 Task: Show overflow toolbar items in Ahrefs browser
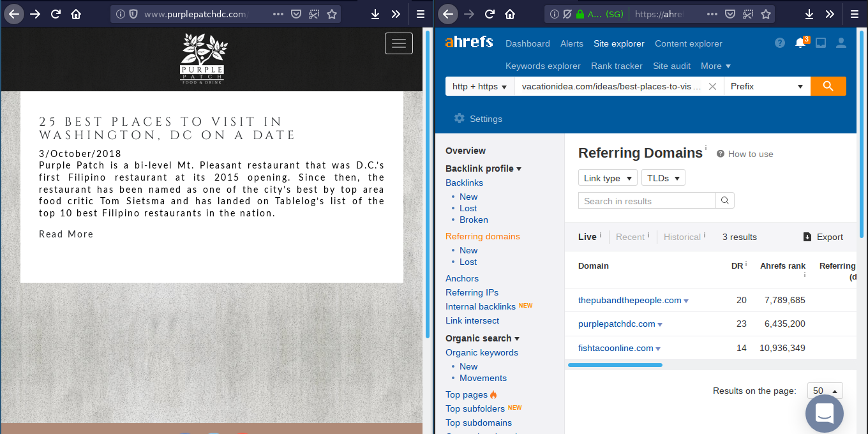[830, 14]
